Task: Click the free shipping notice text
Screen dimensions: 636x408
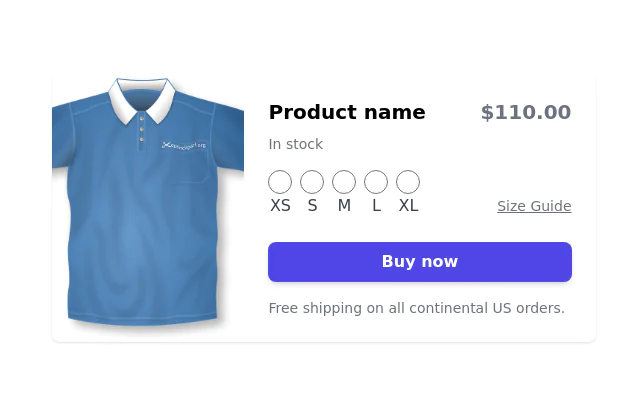Action: click(x=416, y=308)
